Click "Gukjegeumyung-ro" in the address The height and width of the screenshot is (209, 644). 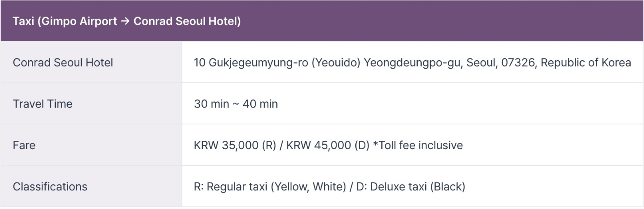[257, 62]
